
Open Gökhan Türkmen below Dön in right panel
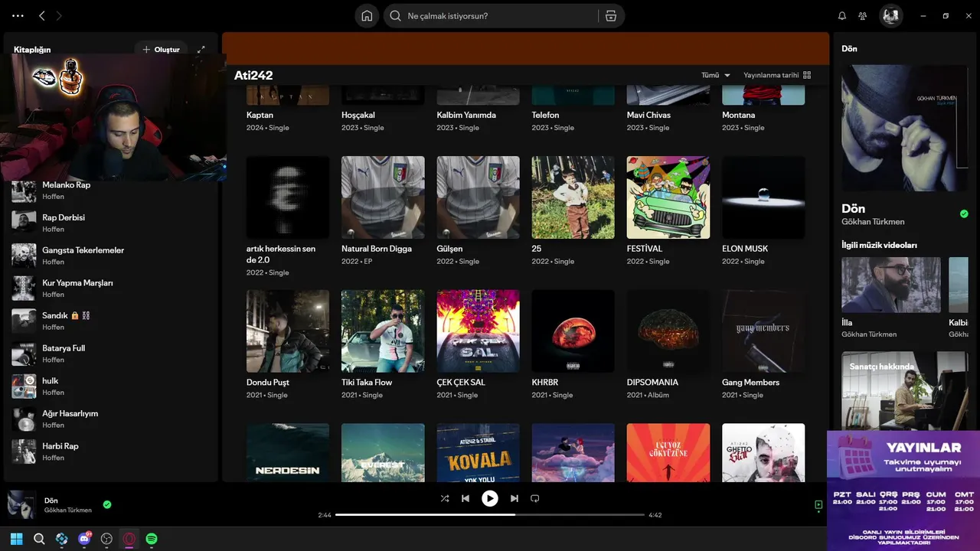[873, 222]
